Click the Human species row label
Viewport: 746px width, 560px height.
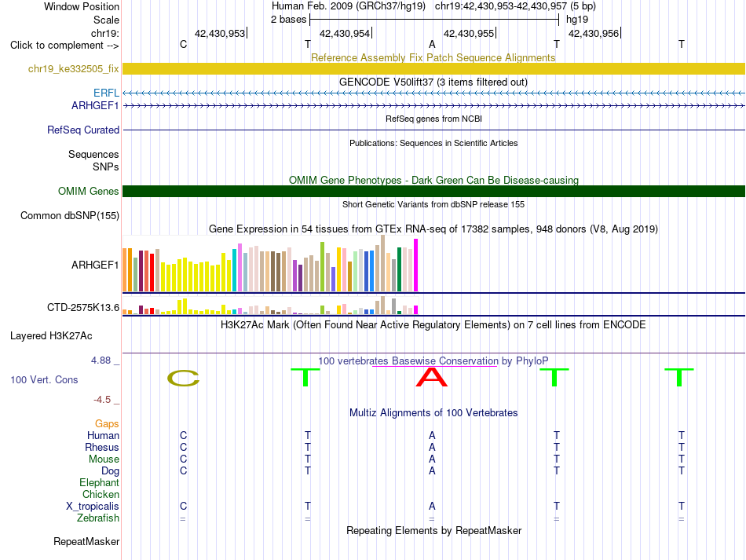pos(103,435)
